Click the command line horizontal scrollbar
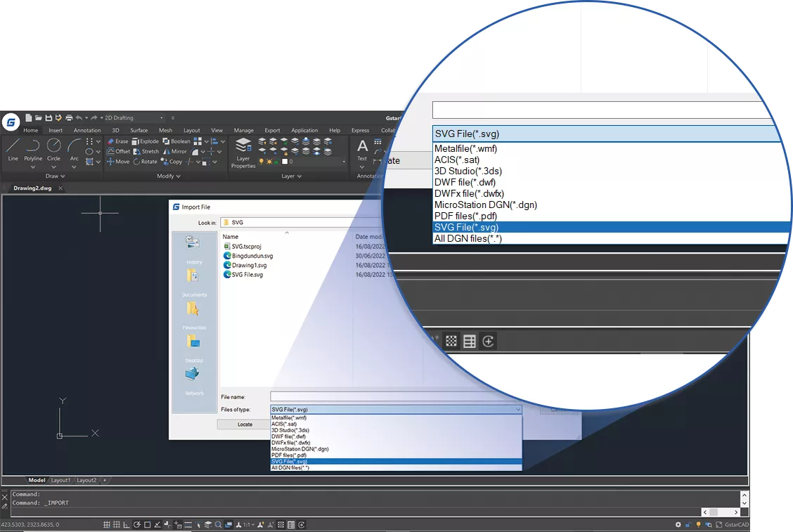Image resolution: width=793 pixels, height=532 pixels. coord(721,512)
